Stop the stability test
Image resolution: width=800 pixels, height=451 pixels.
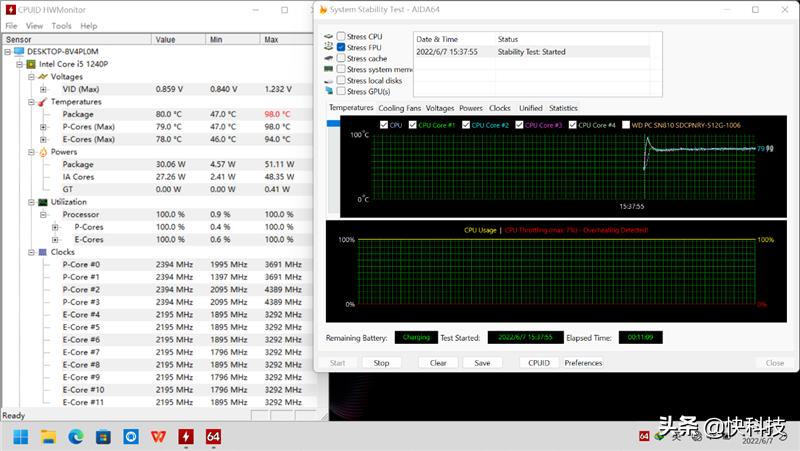pyautogui.click(x=381, y=363)
